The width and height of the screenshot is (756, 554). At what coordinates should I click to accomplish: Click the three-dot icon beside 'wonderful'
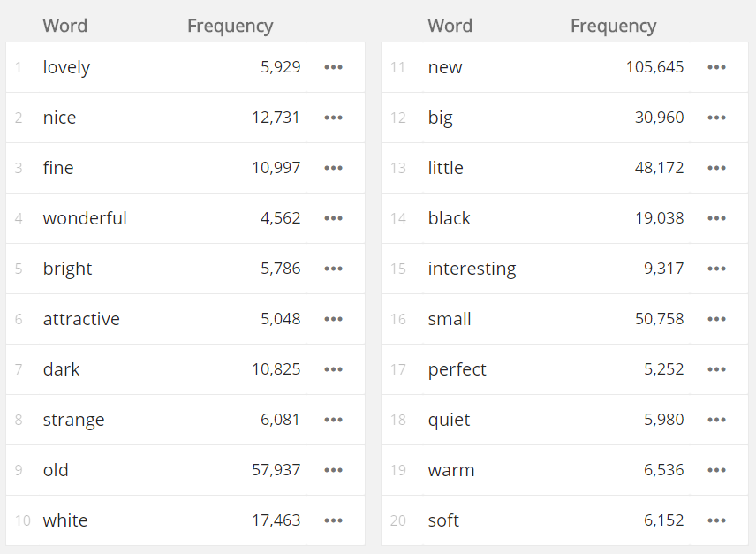pyautogui.click(x=333, y=218)
